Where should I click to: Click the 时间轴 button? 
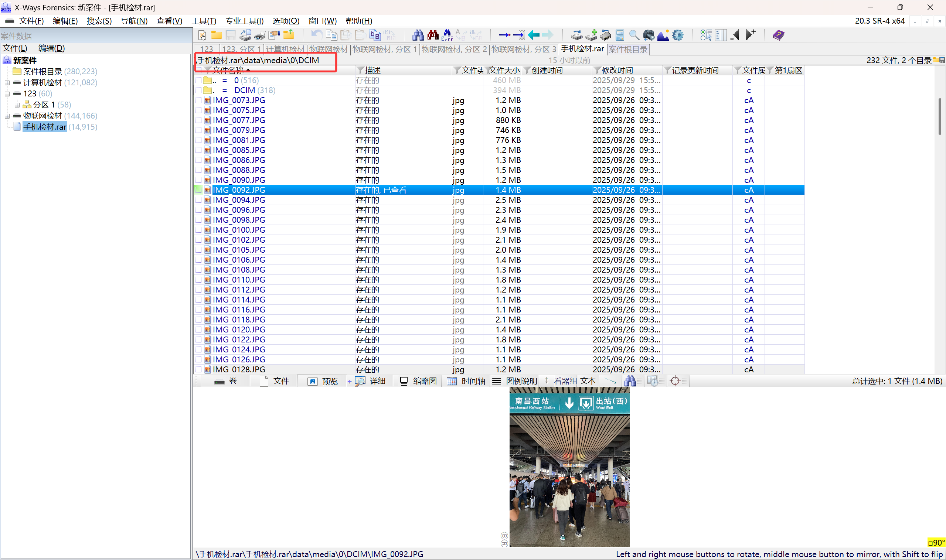coord(466,381)
